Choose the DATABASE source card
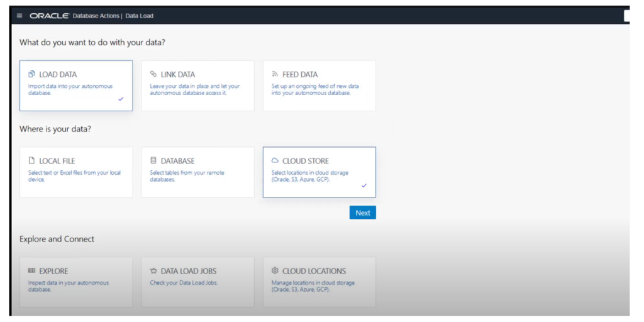This screenshot has width=644, height=322. pyautogui.click(x=197, y=172)
